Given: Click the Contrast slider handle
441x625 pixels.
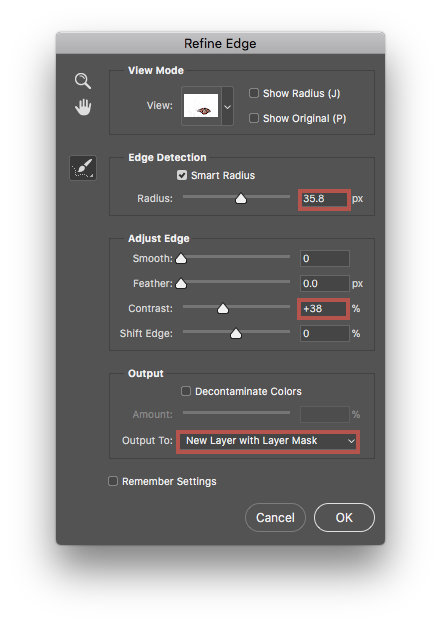Looking at the screenshot, I should [x=223, y=309].
